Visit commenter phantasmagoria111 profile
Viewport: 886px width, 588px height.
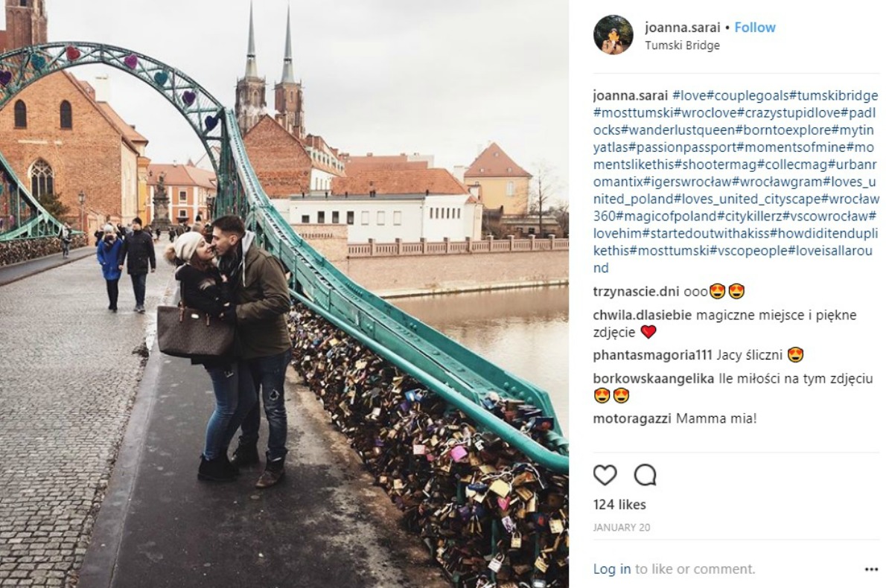click(653, 355)
